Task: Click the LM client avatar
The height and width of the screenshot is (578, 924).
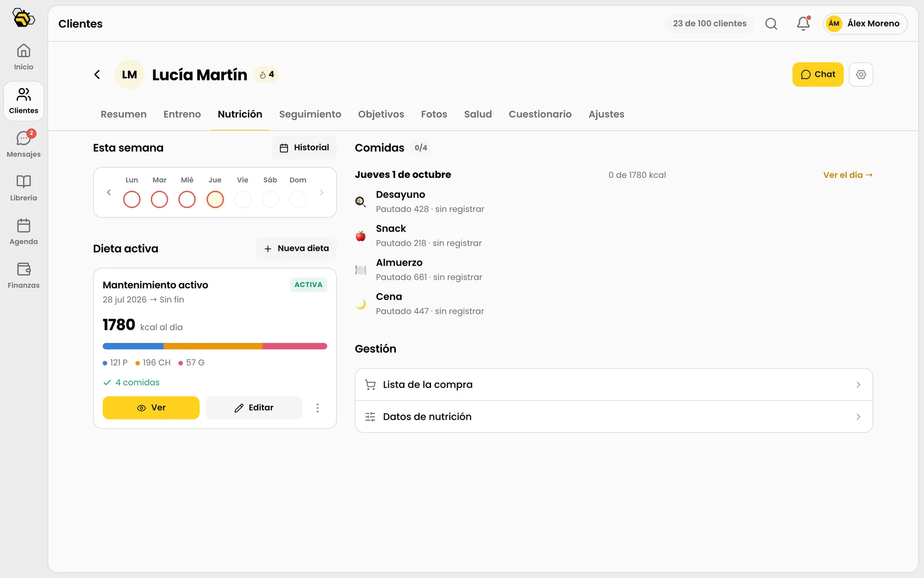Action: click(x=130, y=75)
